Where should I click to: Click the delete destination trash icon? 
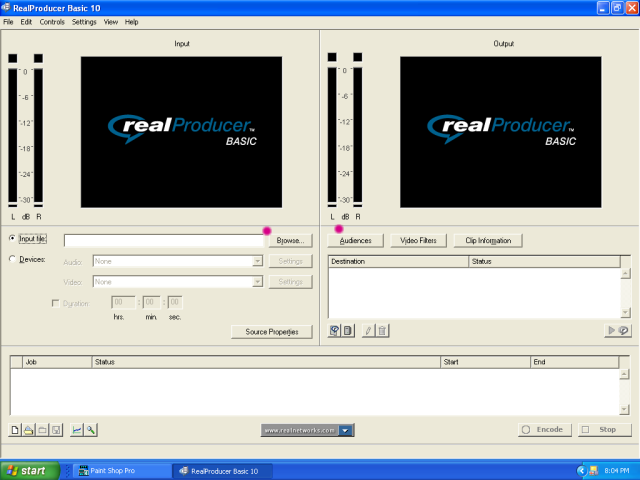[x=382, y=330]
